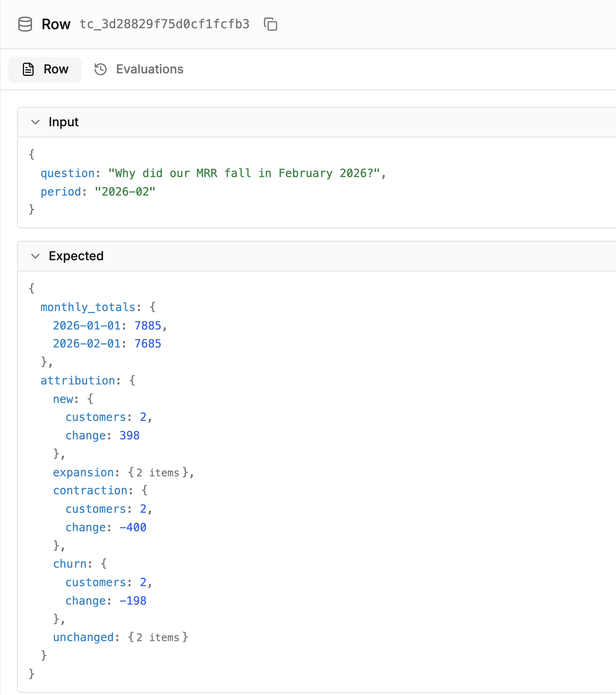Click the monthly_totals key
The height and width of the screenshot is (695, 616).
coord(88,307)
